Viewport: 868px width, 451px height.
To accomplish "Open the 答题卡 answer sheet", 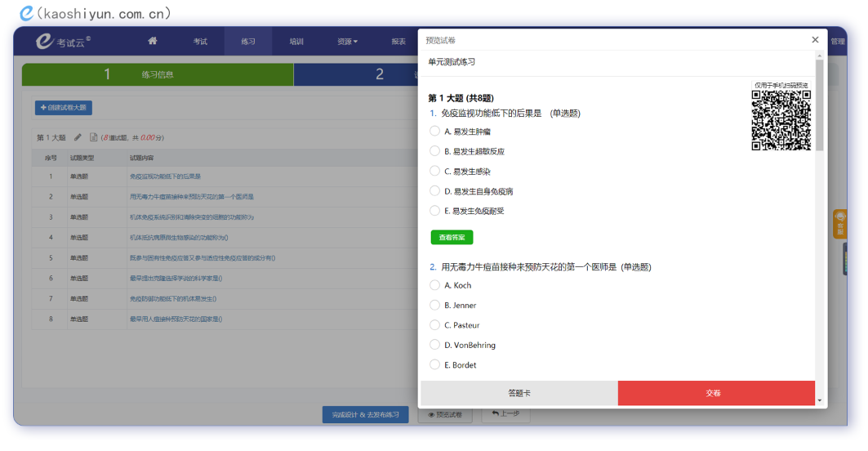I will (x=519, y=393).
